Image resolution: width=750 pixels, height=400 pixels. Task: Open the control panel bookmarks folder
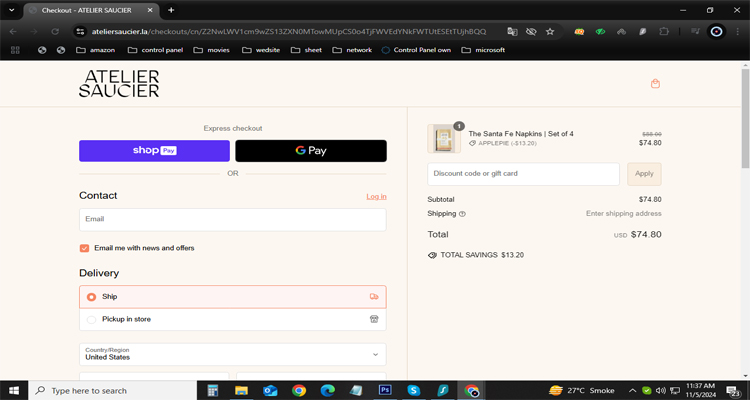pyautogui.click(x=155, y=50)
